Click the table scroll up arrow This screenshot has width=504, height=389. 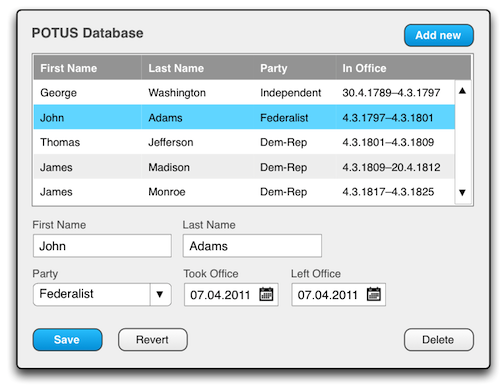462,91
